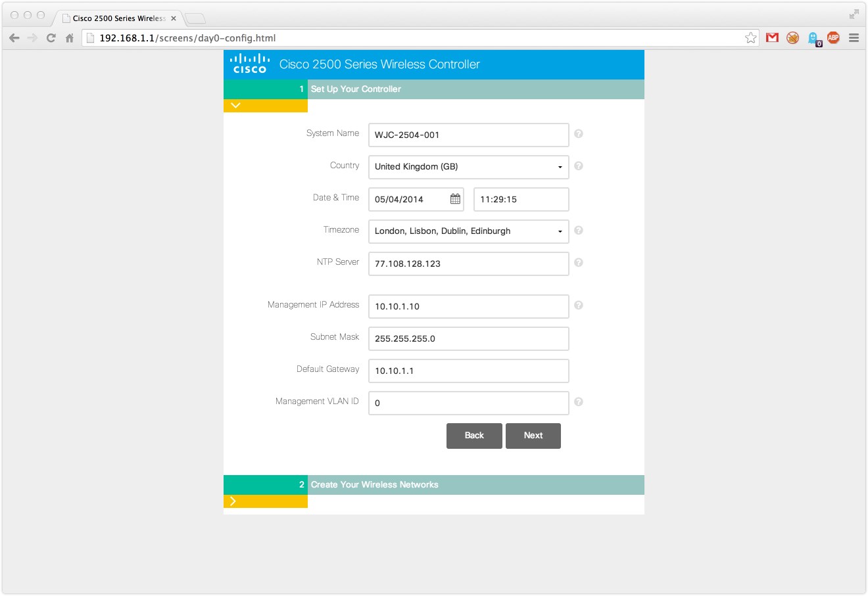Click the Default Gateway label

point(328,369)
